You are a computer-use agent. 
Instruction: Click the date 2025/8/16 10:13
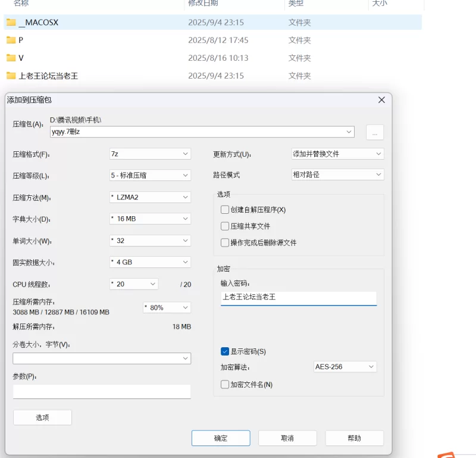click(218, 58)
